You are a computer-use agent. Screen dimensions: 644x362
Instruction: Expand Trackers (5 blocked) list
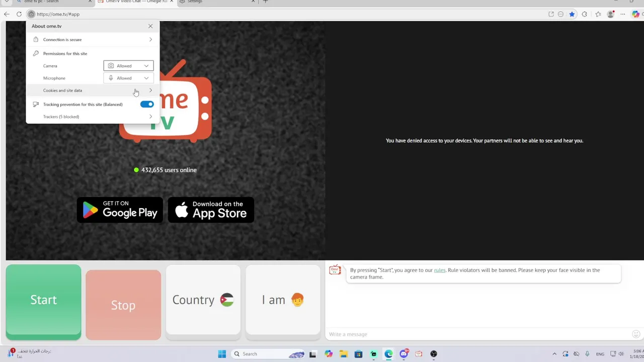(x=93, y=117)
